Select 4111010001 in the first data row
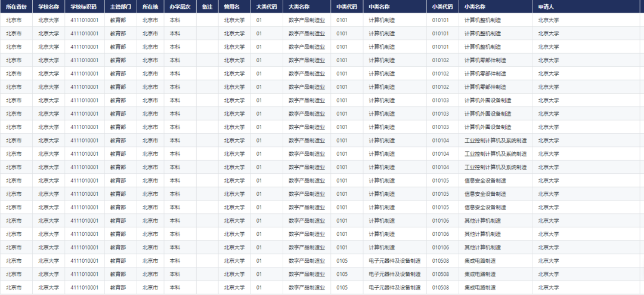Image resolution: width=644 pixels, height=295 pixels. click(84, 20)
